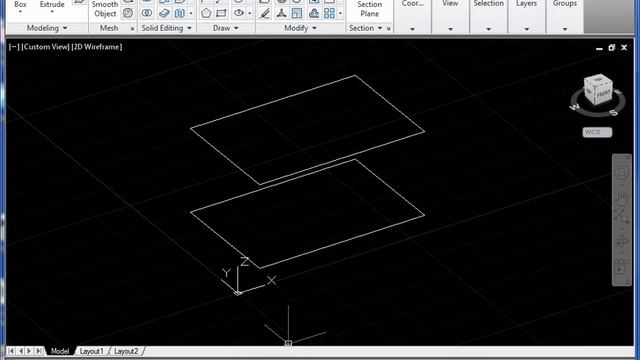Choose the rectangle-shaped icon in the Draw panel
This screenshot has height=360, width=640.
(x=221, y=13)
